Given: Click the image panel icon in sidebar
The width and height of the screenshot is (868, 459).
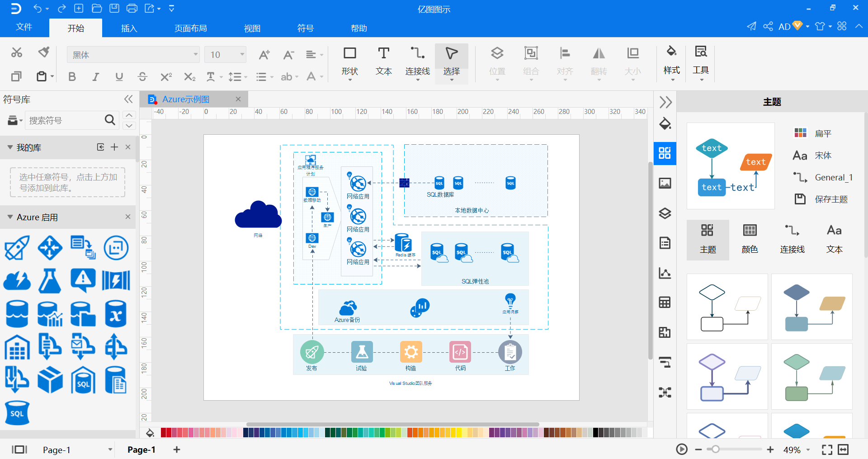Looking at the screenshot, I should point(665,183).
